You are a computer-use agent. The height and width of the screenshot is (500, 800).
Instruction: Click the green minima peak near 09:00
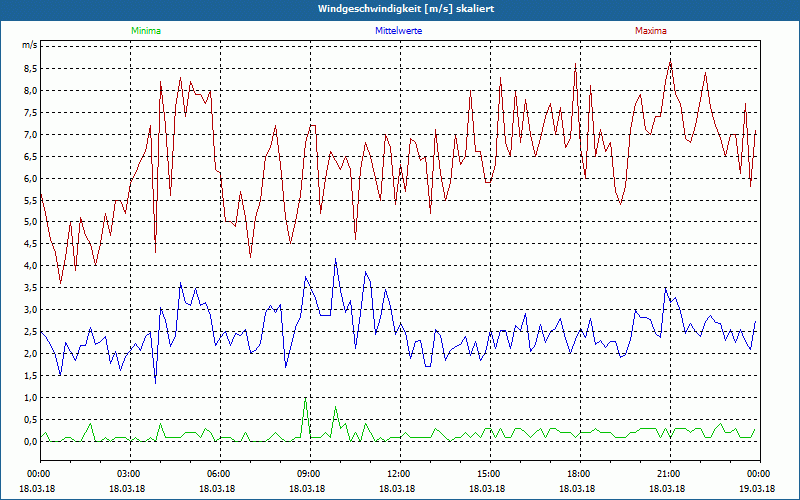(x=306, y=399)
